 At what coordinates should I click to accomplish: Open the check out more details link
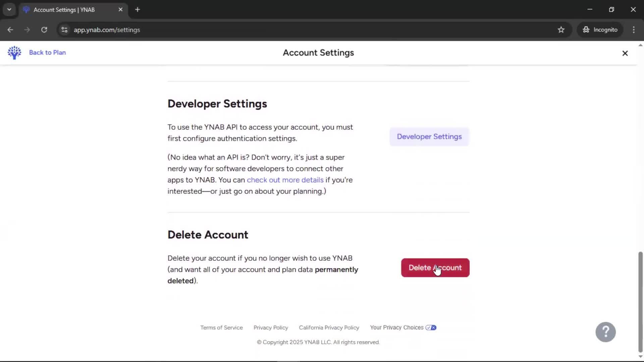(285, 180)
